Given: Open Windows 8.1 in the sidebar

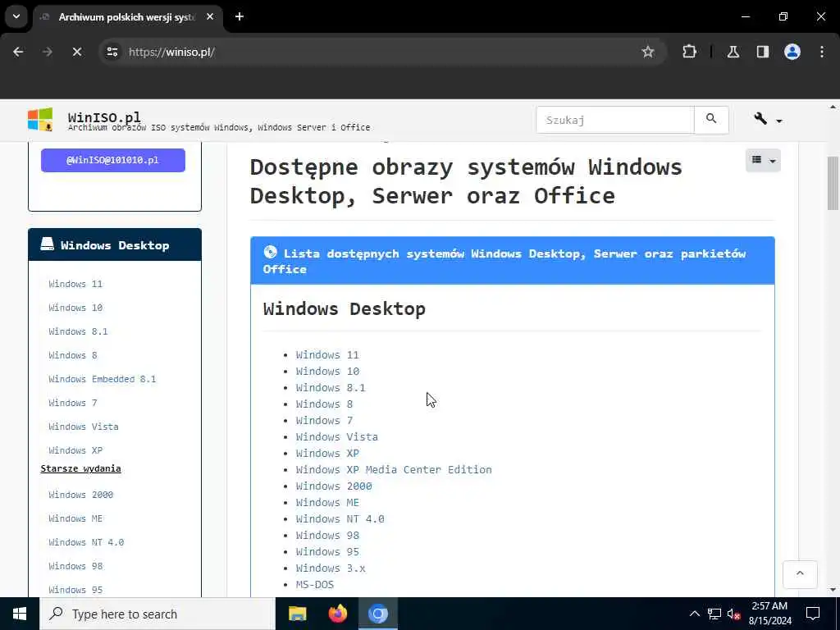Looking at the screenshot, I should tap(78, 331).
